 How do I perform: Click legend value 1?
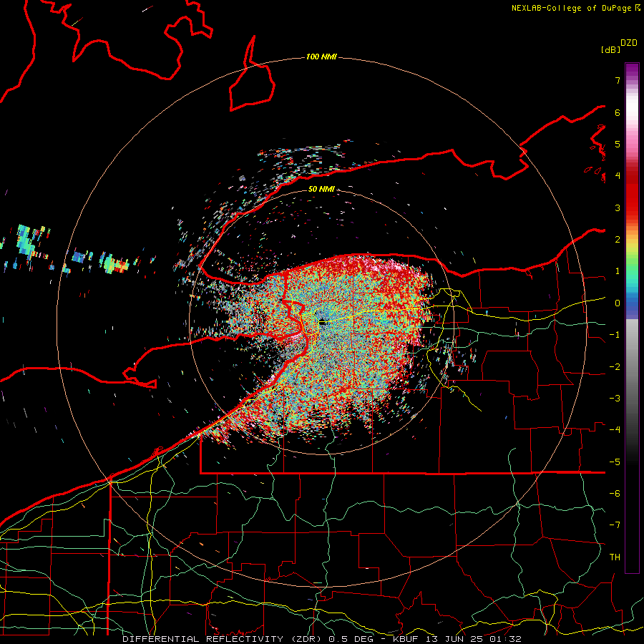618,271
